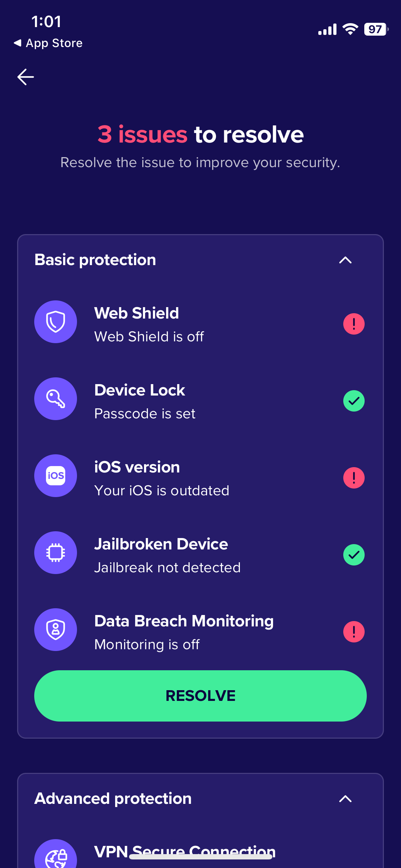The height and width of the screenshot is (868, 401).
Task: Click the back arrow at the top
Action: pos(26,76)
